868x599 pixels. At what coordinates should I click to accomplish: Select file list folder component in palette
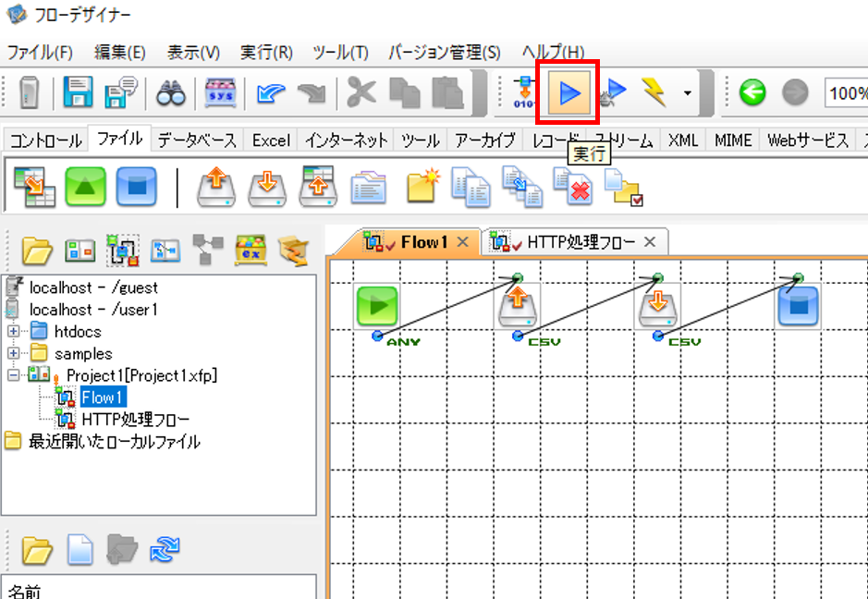click(369, 188)
